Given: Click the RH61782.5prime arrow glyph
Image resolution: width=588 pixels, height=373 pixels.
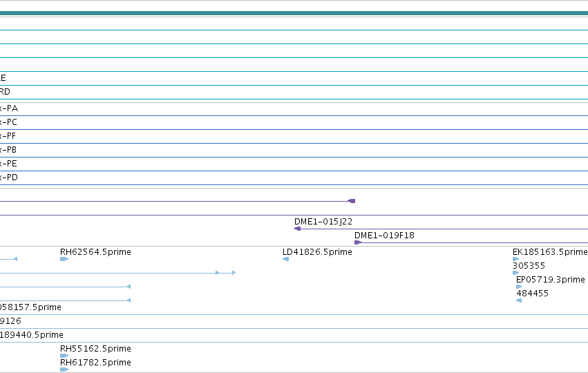Looking at the screenshot, I should 64,370.
